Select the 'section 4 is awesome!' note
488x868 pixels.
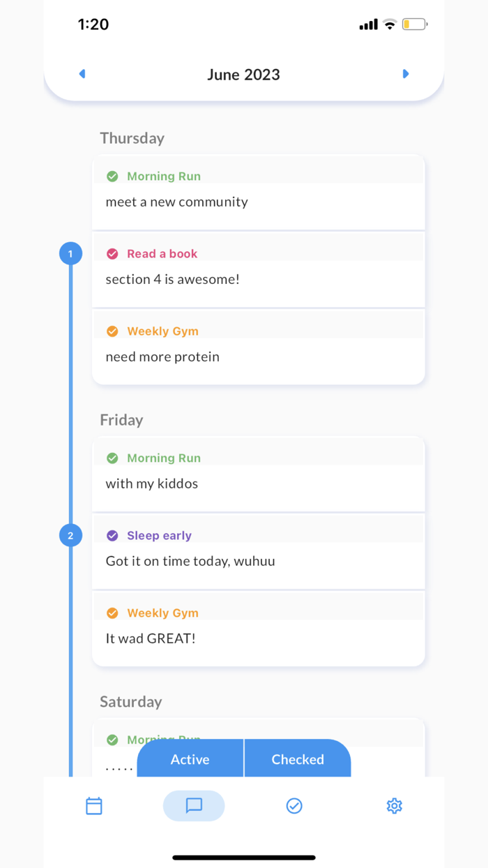point(172,278)
